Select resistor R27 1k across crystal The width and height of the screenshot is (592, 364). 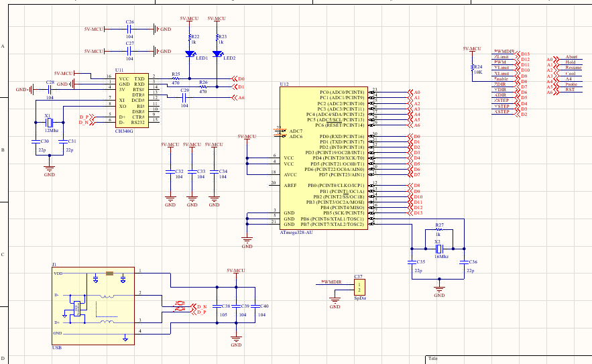439,229
